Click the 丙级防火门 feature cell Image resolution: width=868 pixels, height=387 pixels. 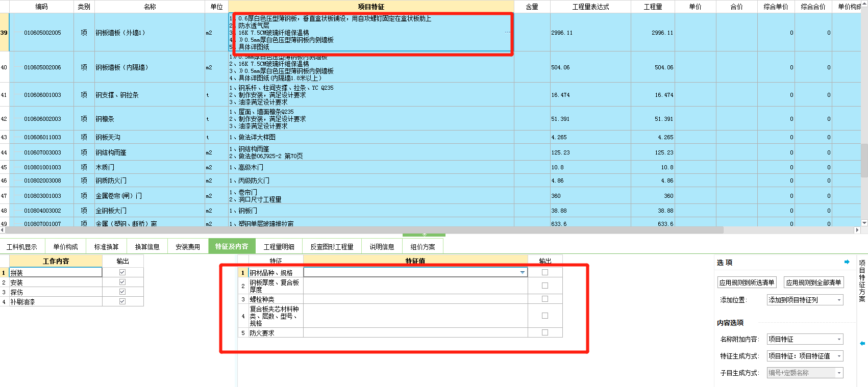click(371, 180)
